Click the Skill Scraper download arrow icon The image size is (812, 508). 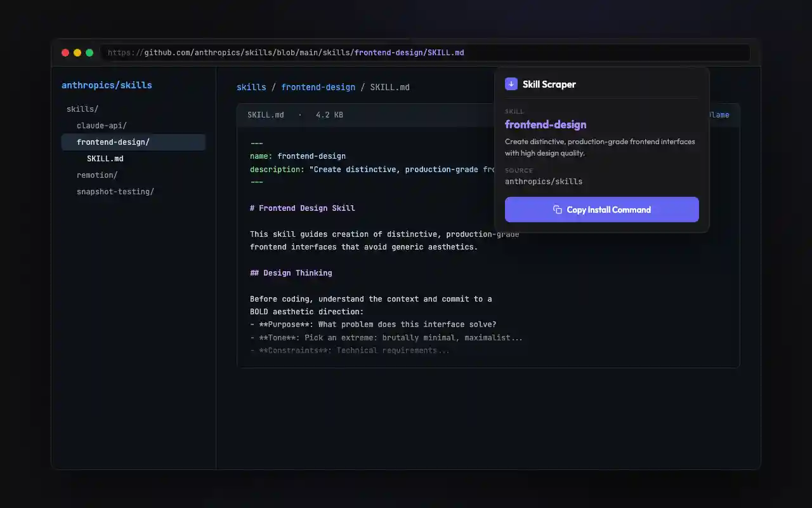(511, 84)
